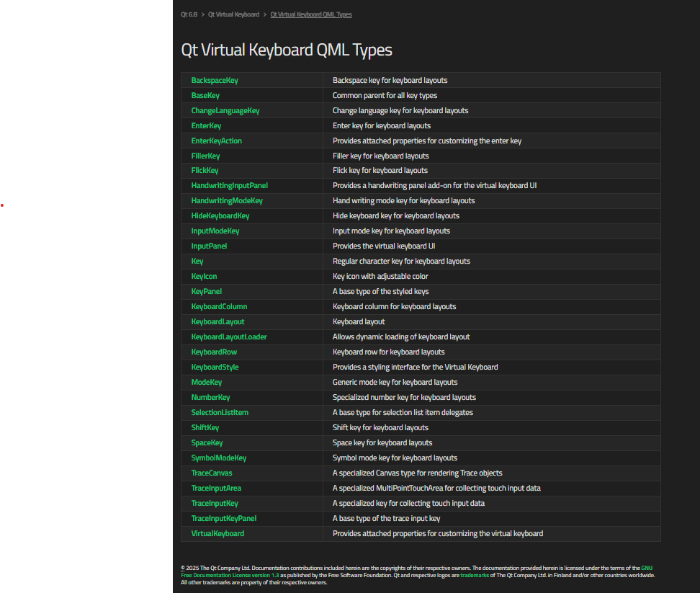The image size is (700, 593).
Task: Open the KeyIcon type link
Action: (204, 277)
